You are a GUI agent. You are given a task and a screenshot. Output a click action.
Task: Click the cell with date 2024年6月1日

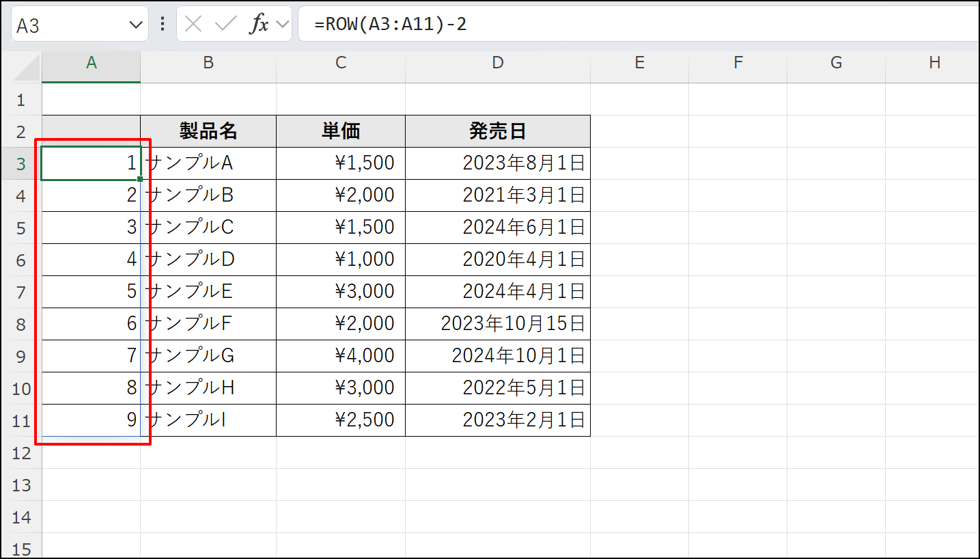(x=497, y=227)
